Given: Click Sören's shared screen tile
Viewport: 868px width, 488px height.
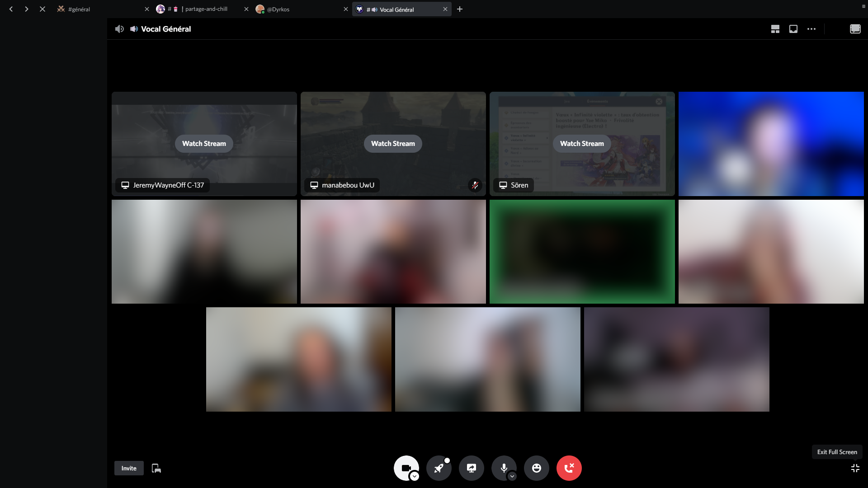Looking at the screenshot, I should point(581,143).
